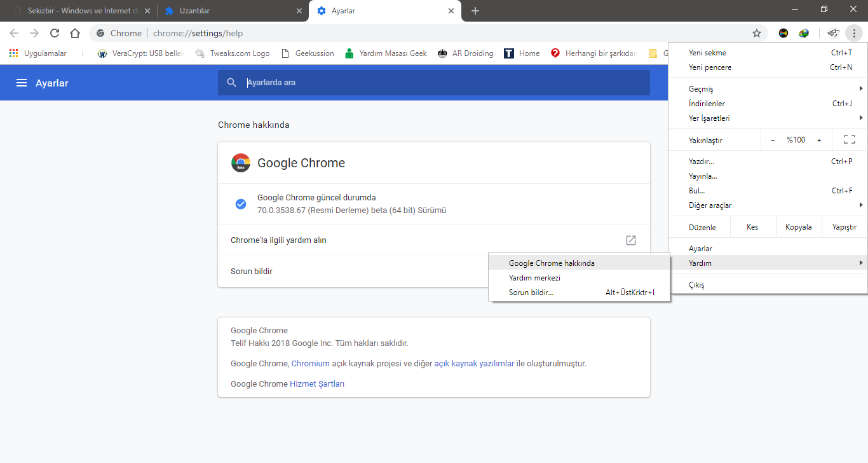Select Yeni sekme from the menu
The image size is (868, 463).
[x=768, y=53]
